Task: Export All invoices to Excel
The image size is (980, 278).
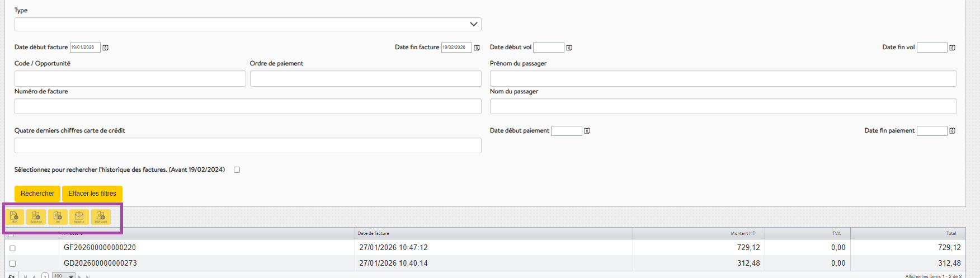Action: tap(58, 217)
